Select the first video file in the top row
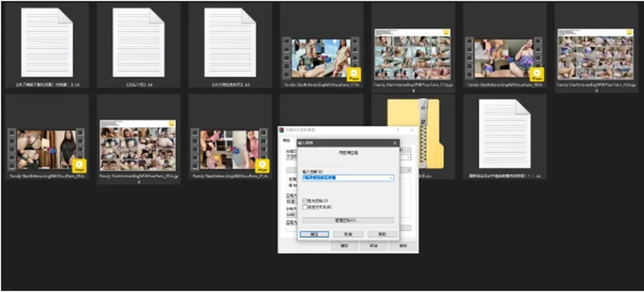Viewport: 644px width, 292px height. (321, 58)
